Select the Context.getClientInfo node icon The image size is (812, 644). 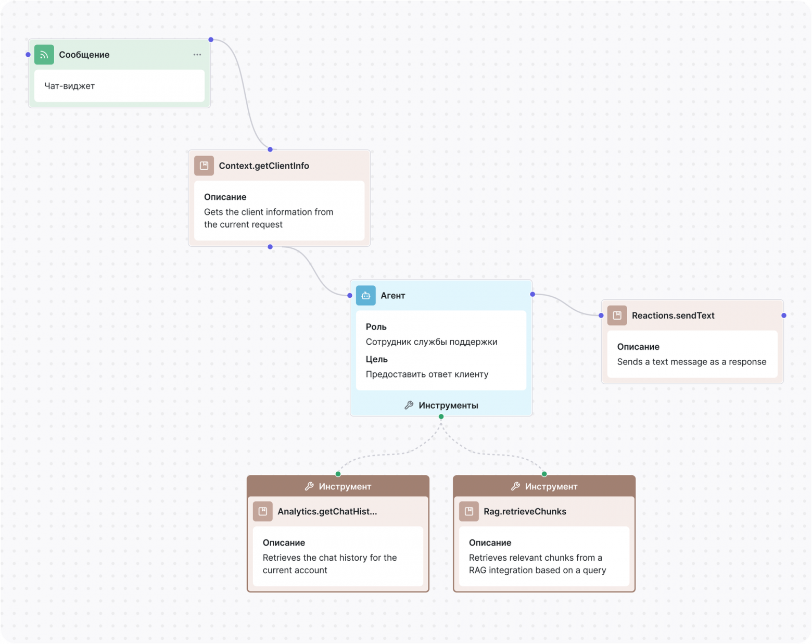(204, 166)
